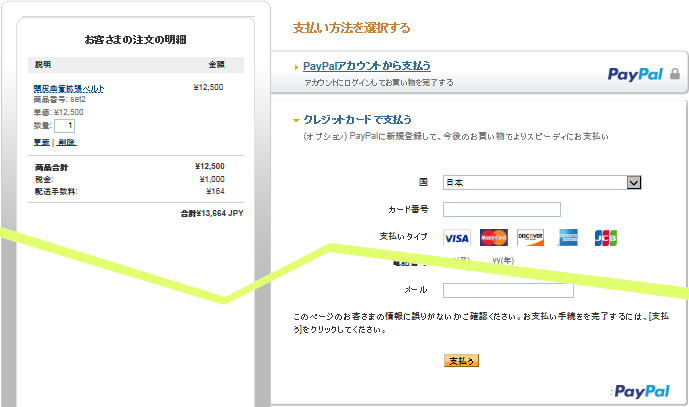Click the PayPal logo beside the lock

(635, 74)
